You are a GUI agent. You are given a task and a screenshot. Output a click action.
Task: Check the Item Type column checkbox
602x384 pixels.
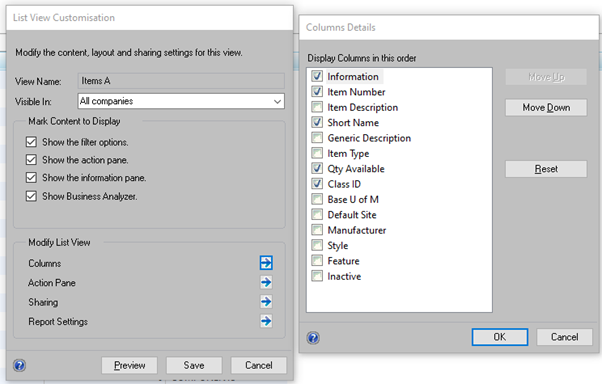(317, 153)
